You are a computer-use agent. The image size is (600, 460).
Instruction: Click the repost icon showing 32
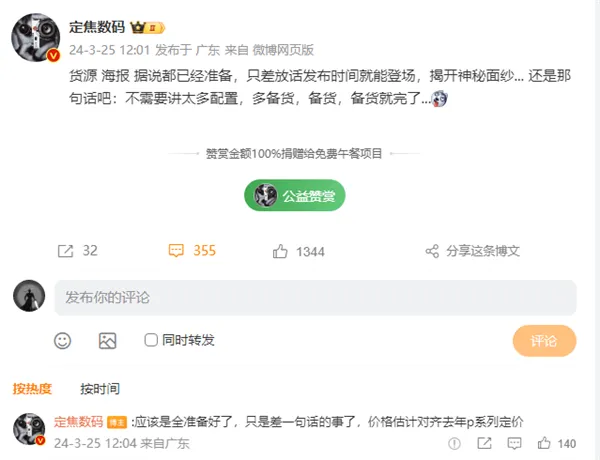click(x=65, y=251)
